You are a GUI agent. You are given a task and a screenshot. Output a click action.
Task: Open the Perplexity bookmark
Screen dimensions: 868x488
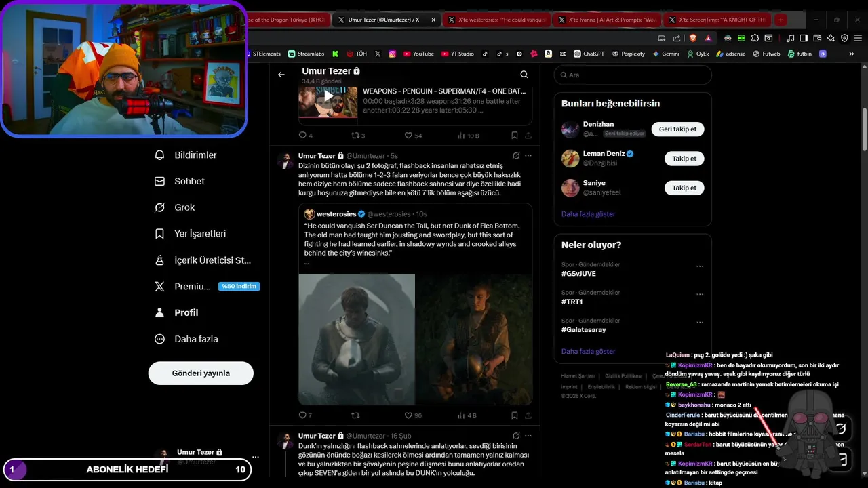tap(628, 54)
